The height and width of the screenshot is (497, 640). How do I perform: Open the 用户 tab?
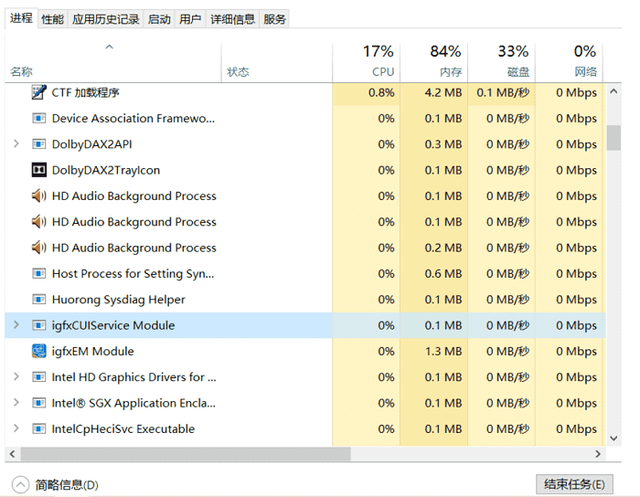(x=190, y=19)
